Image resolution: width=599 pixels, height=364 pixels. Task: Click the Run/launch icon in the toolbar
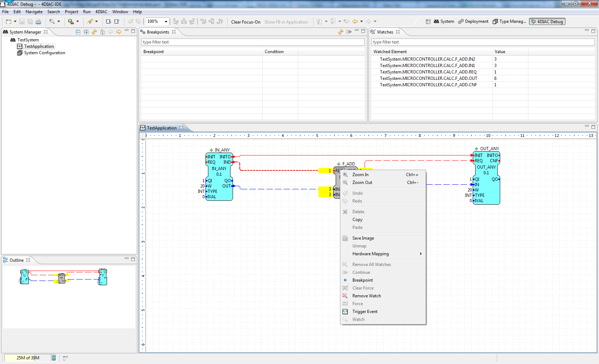pos(71,22)
